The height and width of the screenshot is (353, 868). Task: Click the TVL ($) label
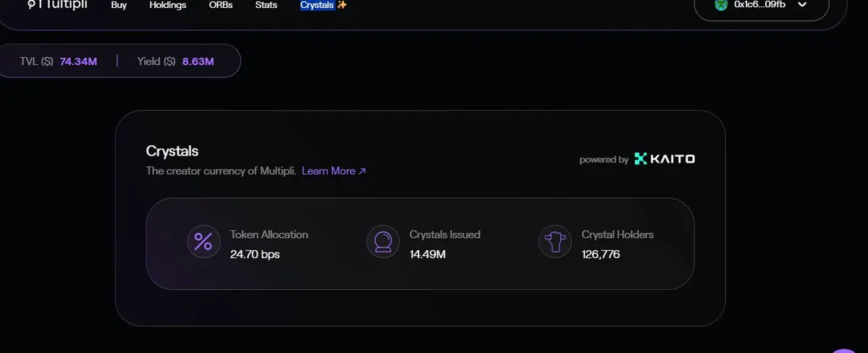click(x=36, y=61)
